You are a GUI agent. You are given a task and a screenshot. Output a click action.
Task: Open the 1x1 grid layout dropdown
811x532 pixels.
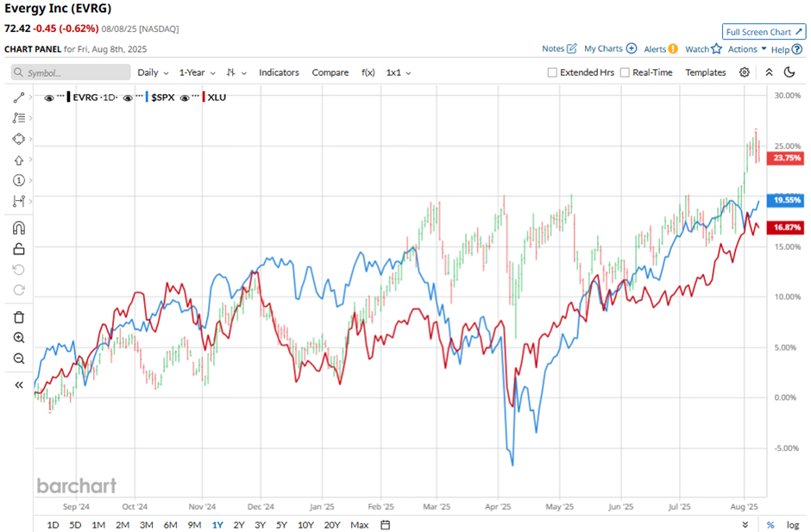[399, 73]
